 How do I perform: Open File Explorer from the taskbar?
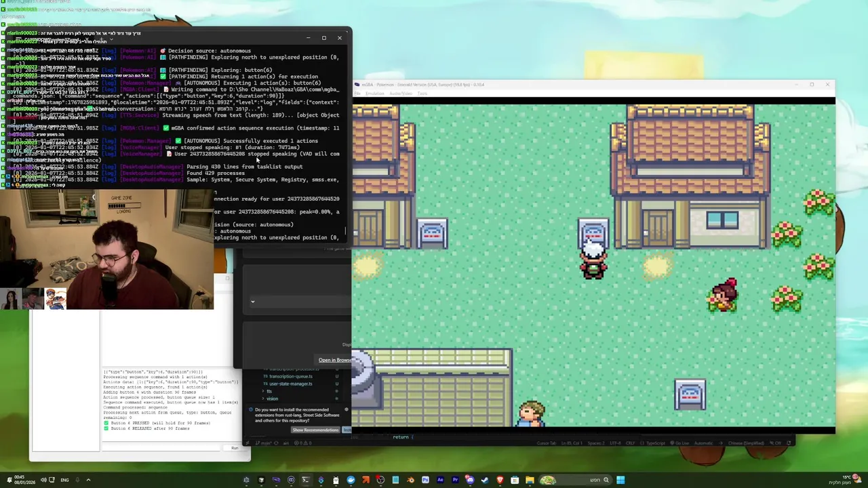530,480
